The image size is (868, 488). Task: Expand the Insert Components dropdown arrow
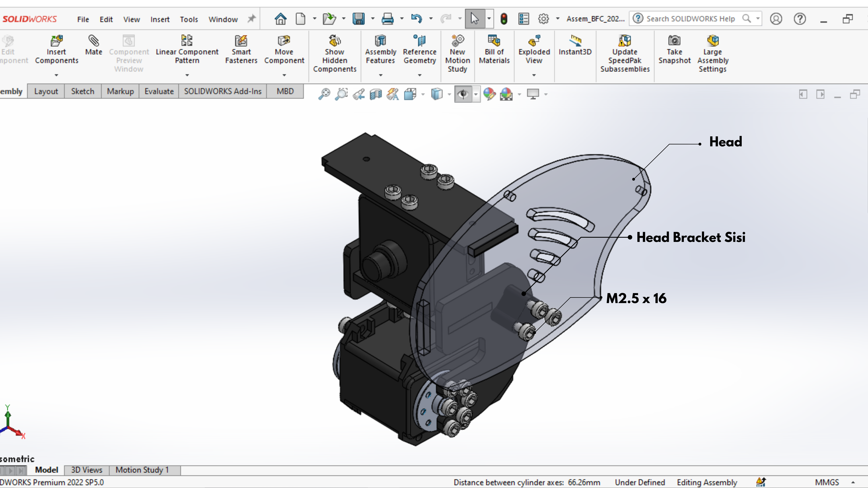57,75
